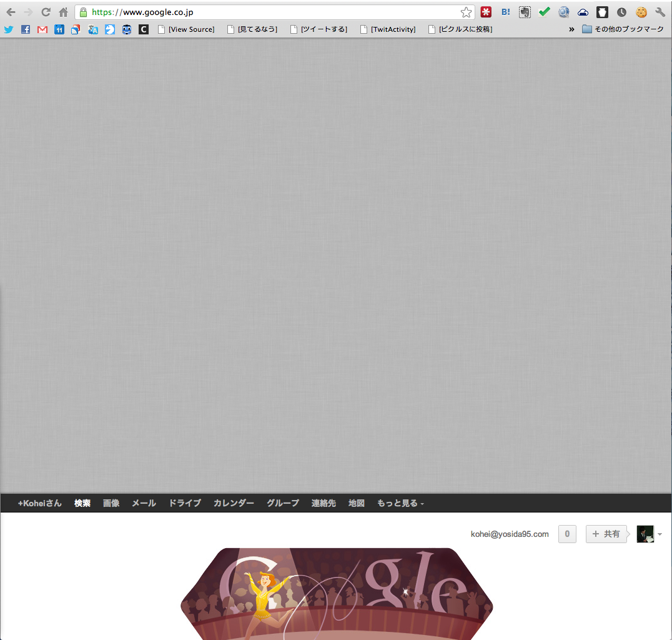Image resolution: width=672 pixels, height=640 pixels.
Task: Click the green lock site security icon
Action: point(83,12)
